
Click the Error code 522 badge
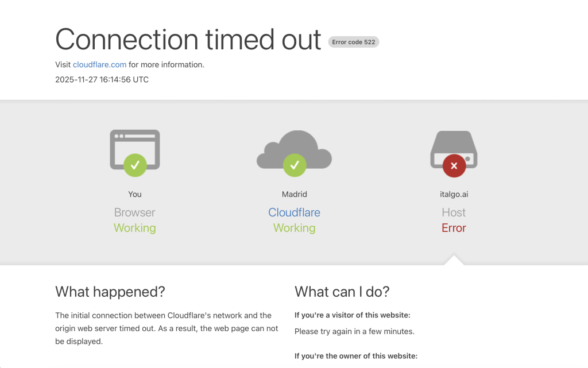click(x=354, y=42)
